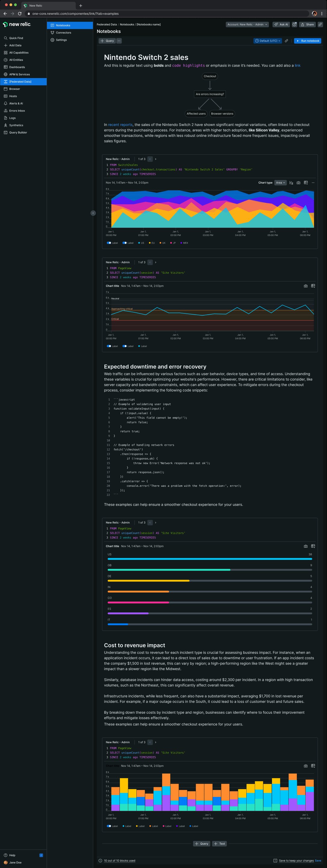Go to next query in the Switch2sales block

point(156,159)
